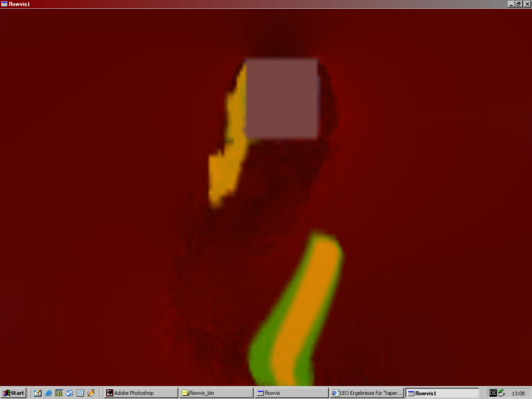Click the system clock showing 13:08
The image size is (532, 399).
point(518,393)
